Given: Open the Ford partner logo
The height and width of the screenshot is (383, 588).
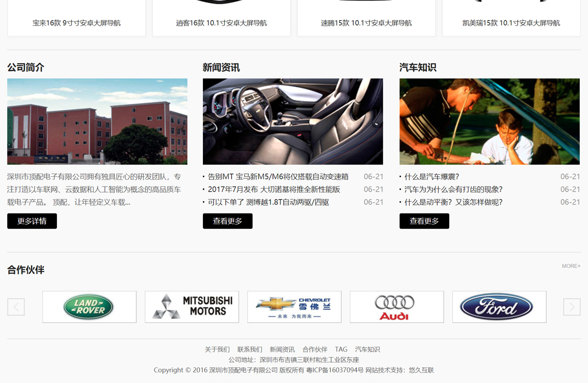Looking at the screenshot, I should [499, 307].
